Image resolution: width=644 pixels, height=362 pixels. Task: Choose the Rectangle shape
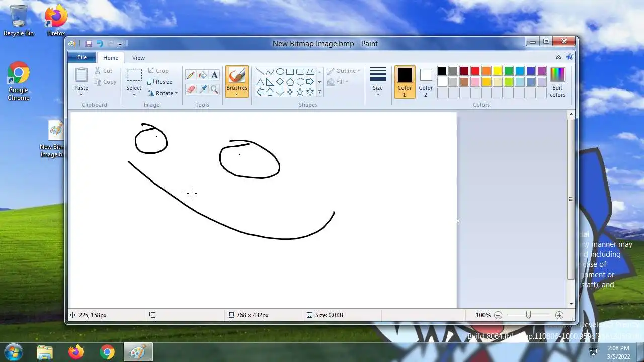coord(290,72)
